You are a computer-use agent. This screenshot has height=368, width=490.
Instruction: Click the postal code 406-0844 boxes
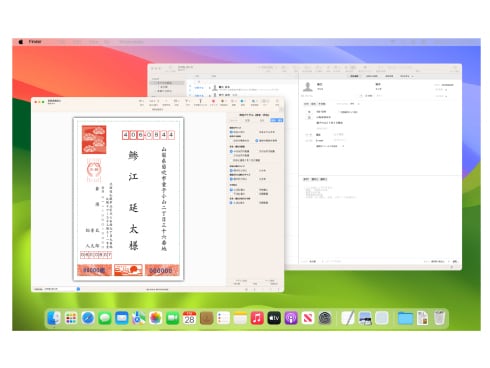(x=148, y=135)
